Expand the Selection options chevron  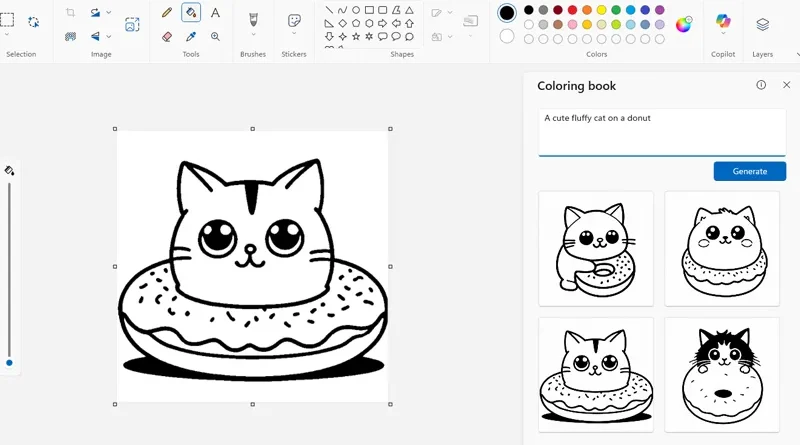tap(7, 35)
